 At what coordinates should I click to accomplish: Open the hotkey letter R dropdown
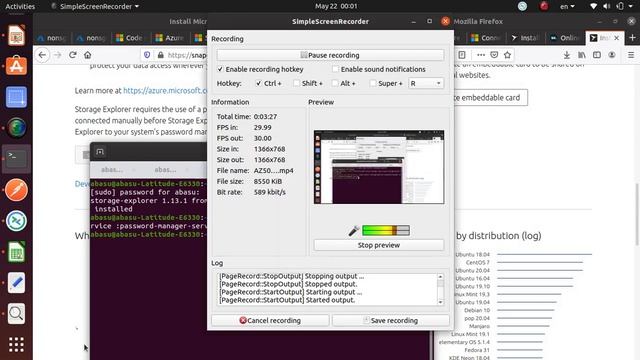pyautogui.click(x=426, y=83)
